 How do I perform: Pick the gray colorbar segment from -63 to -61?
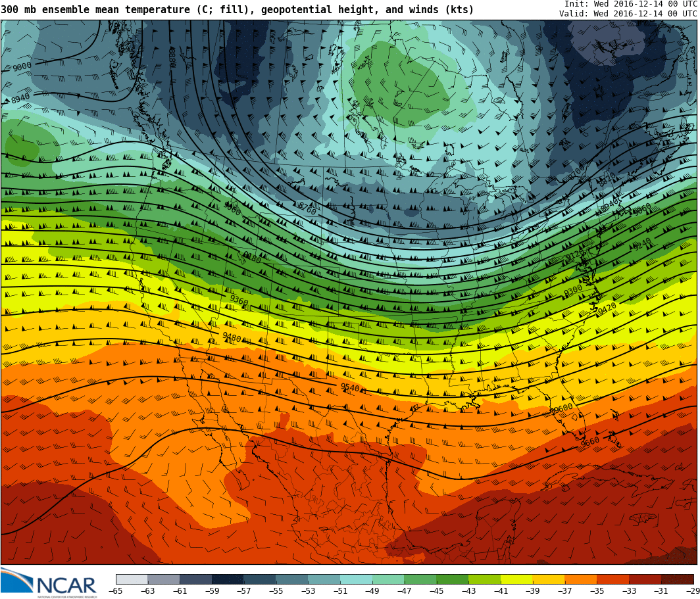click(164, 579)
